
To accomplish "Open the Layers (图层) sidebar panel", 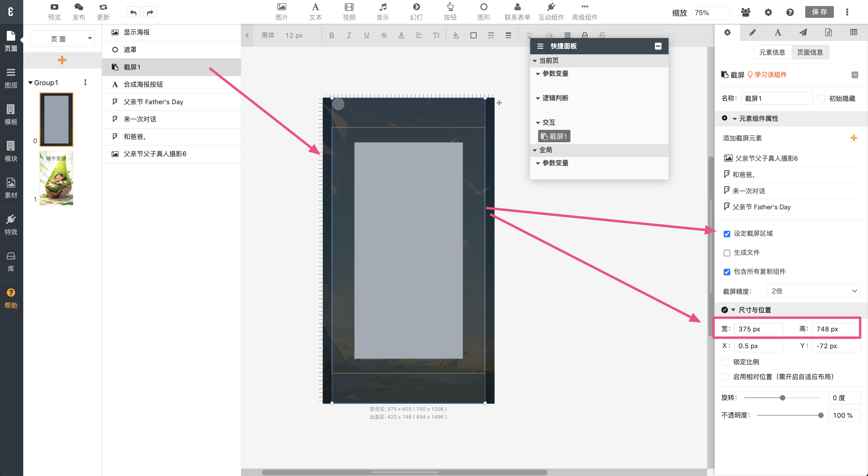I will click(11, 78).
